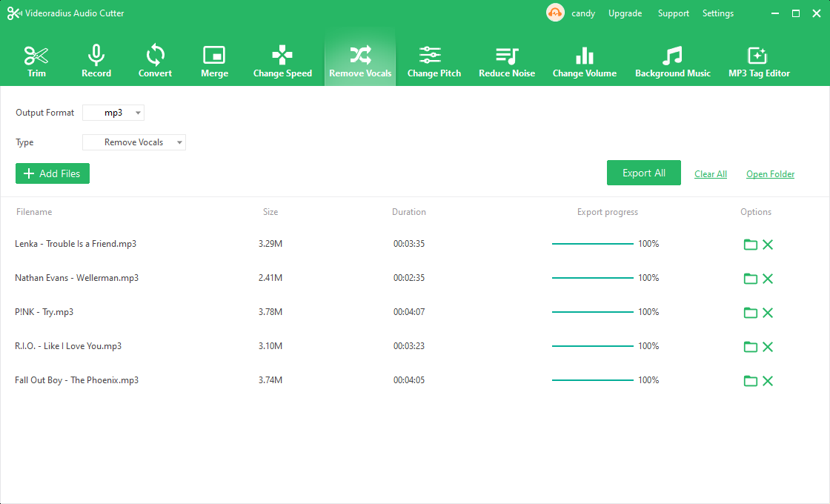The image size is (830, 504).
Task: Select Fall Out Boy - The Phoenix.mp3
Action: (x=77, y=380)
